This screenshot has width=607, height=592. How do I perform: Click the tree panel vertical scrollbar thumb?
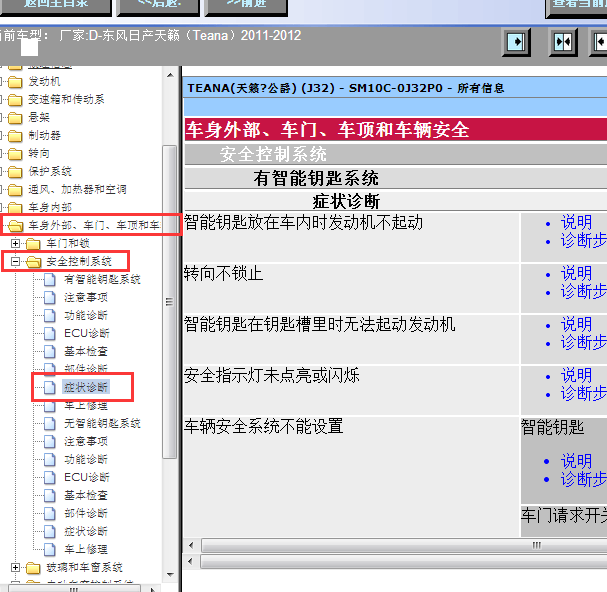coord(170,302)
